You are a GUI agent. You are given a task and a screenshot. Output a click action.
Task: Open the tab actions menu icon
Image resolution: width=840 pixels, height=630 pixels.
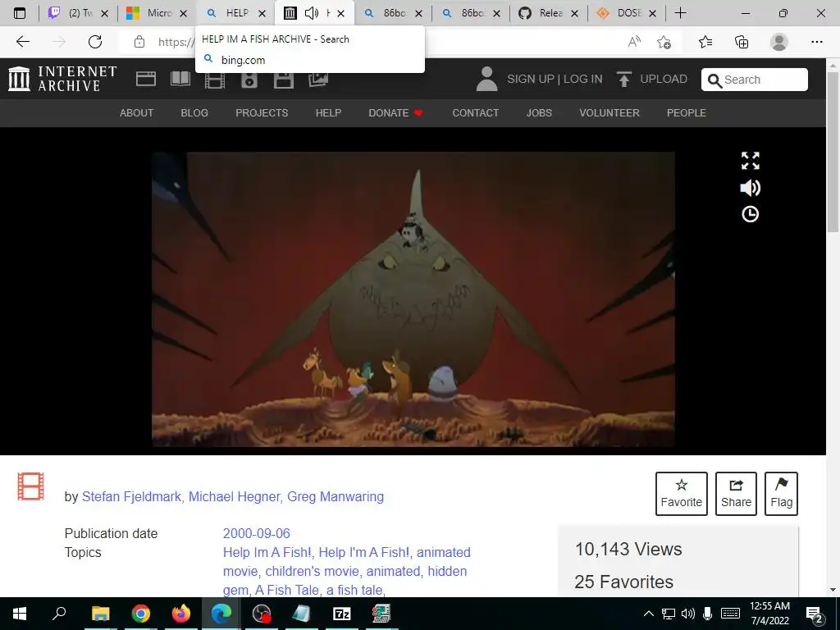click(20, 13)
